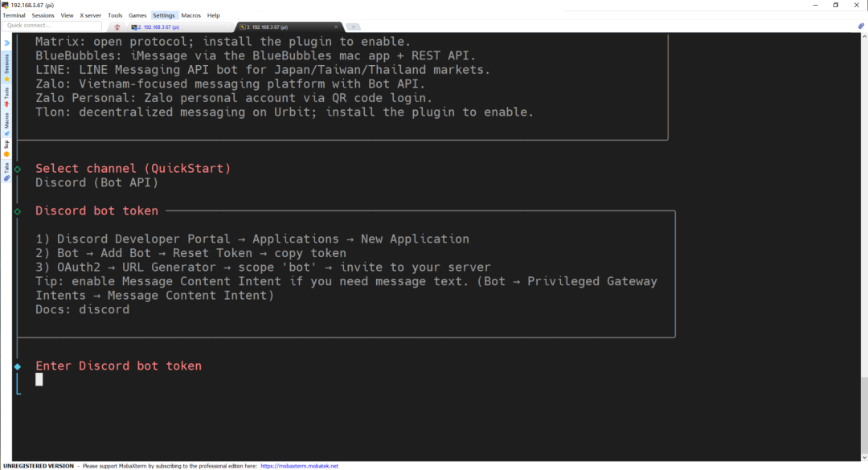Open the Tabs side tab
The image size is (868, 470).
6,172
